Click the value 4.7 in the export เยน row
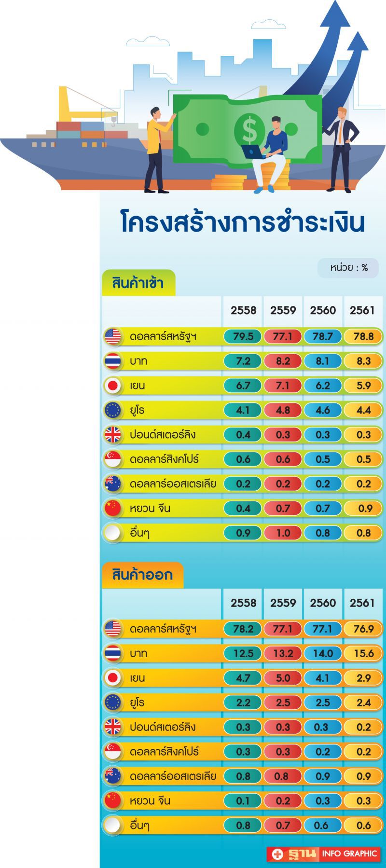Viewport: 386px width, 868px height. (243, 678)
